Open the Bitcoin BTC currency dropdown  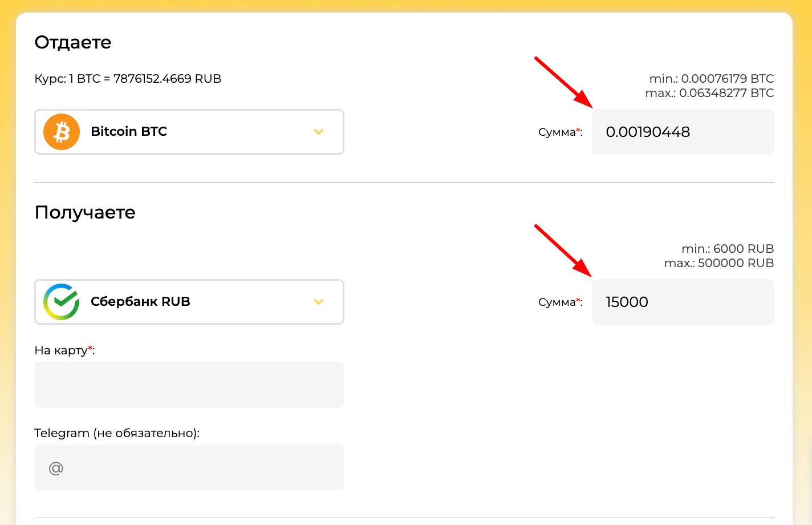[x=189, y=132]
